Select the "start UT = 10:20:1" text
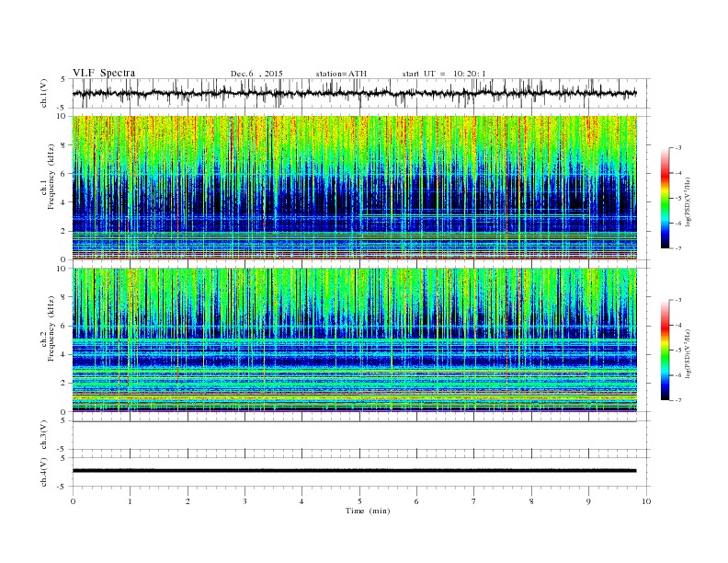Viewport: 728px width, 563px height. pos(444,74)
